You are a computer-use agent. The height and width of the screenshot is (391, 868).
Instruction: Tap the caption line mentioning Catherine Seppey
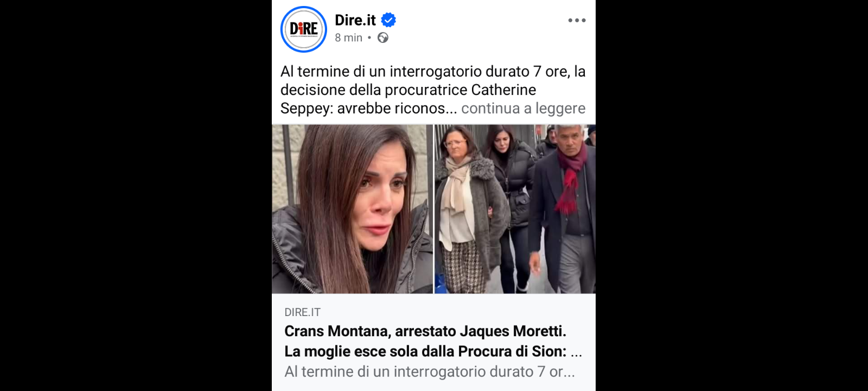point(408,90)
